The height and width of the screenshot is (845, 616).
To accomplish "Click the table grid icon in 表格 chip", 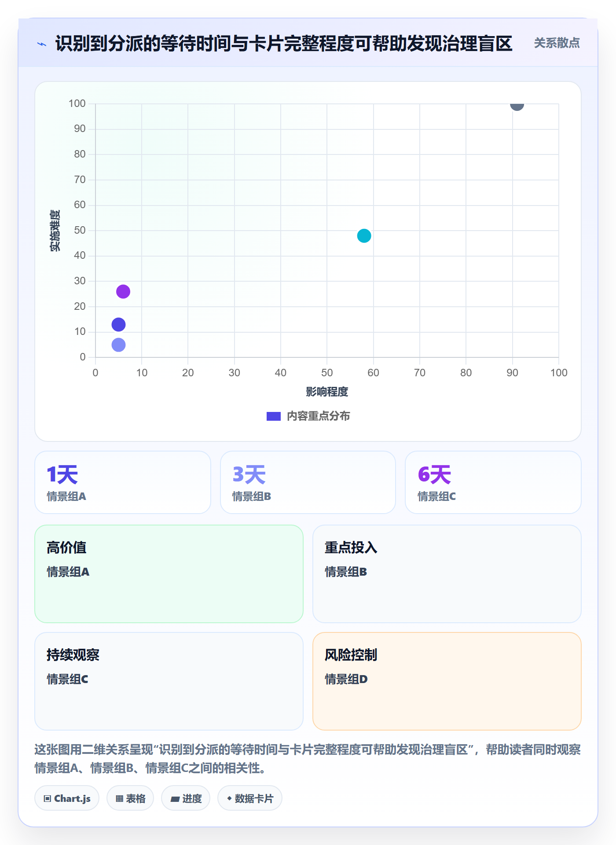I will pos(120,799).
